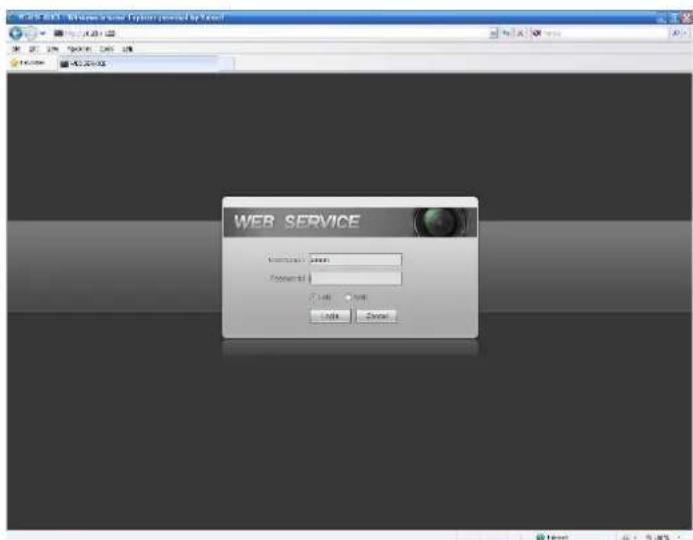Close the browser window

[x=686, y=18]
